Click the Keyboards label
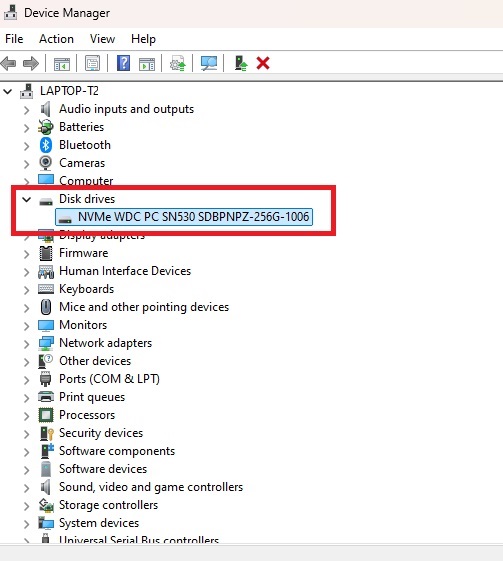This screenshot has height=561, width=503. 86,289
